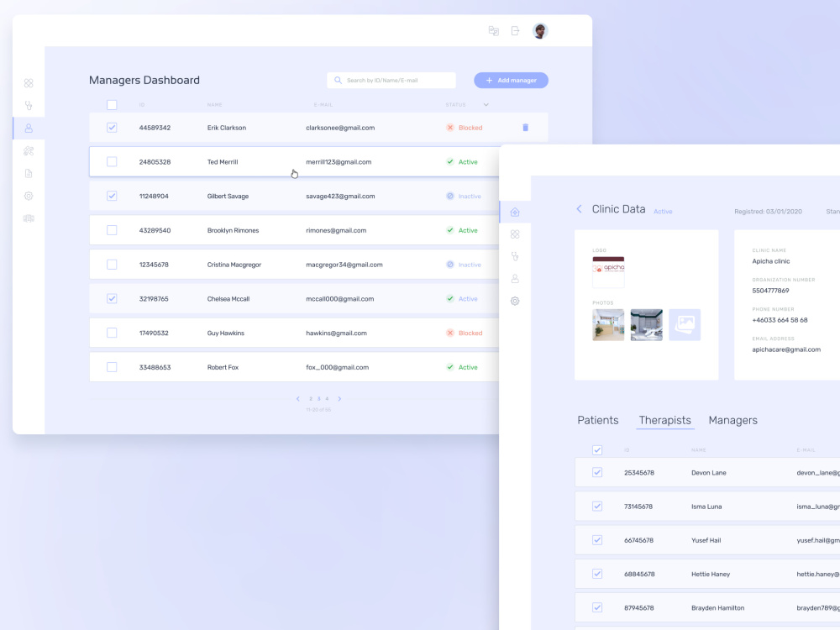Uncheck the checkbox for therapist Yusef Hail
Viewport: 840px width, 630px height.
click(596, 540)
